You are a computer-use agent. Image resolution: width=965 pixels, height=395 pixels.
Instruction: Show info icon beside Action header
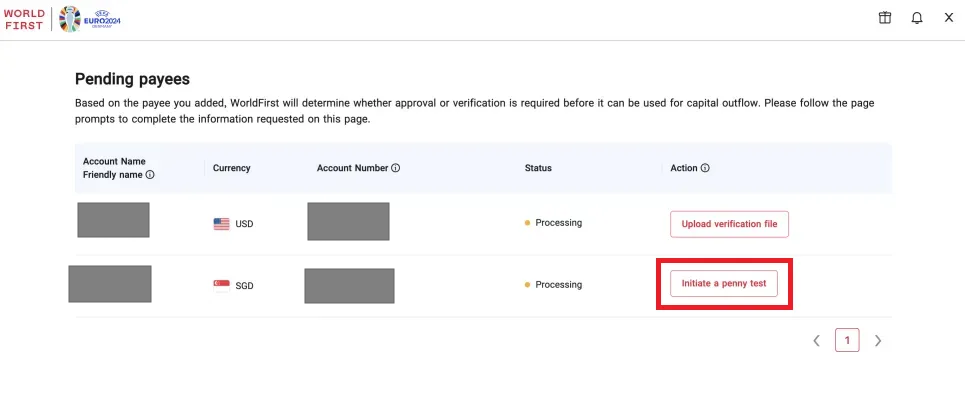(x=705, y=168)
